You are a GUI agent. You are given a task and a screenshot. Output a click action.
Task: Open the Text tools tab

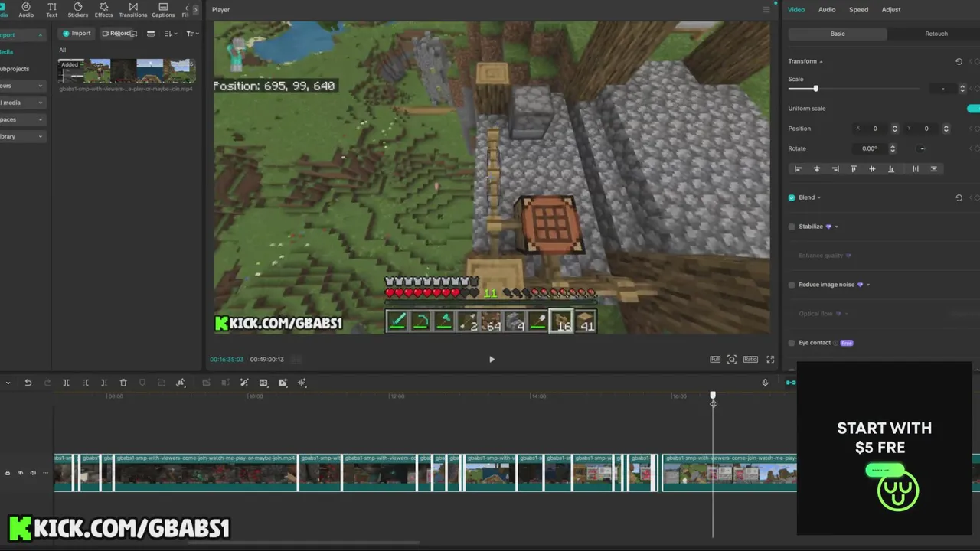click(x=51, y=10)
